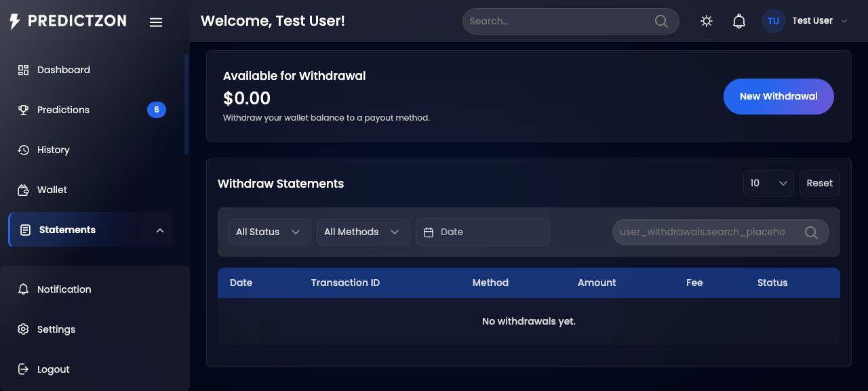Click the Test User name in header

[812, 21]
